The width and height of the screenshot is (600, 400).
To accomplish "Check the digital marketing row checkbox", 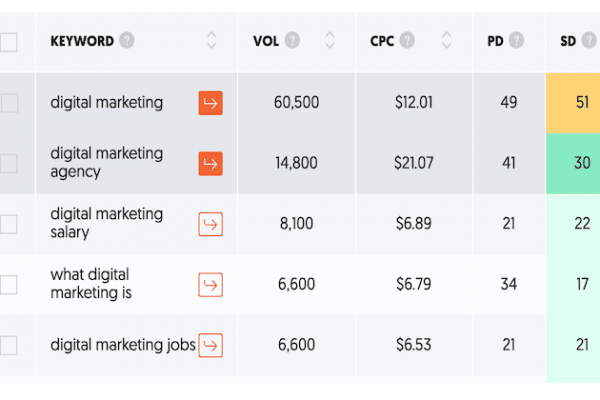I will 8,103.
